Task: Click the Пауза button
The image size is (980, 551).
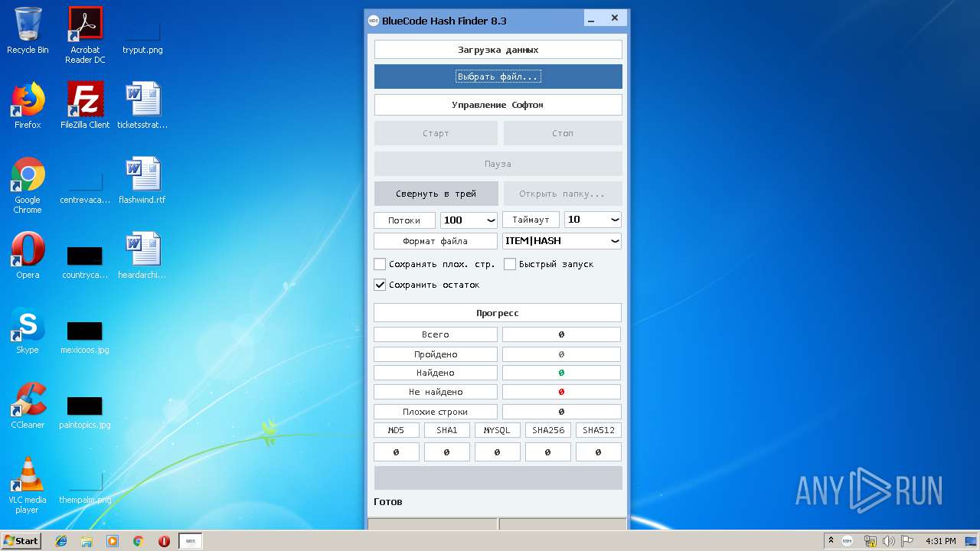Action: [498, 164]
